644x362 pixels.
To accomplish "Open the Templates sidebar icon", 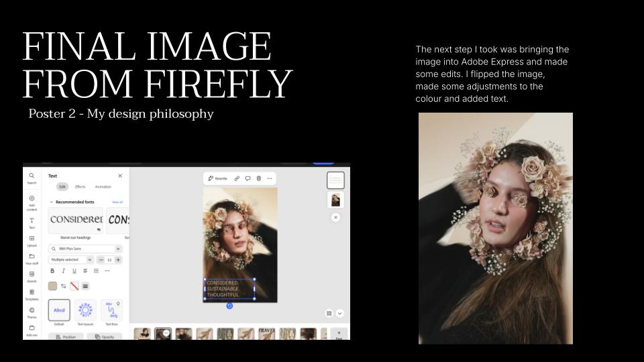I will click(32, 295).
